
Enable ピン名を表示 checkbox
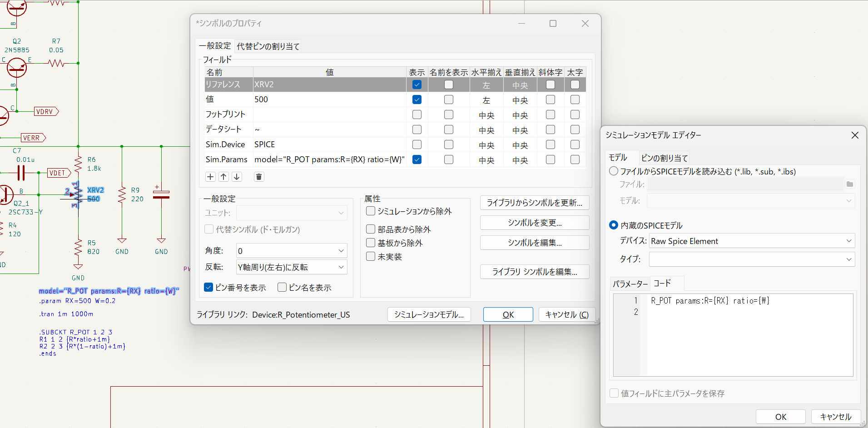pos(282,287)
